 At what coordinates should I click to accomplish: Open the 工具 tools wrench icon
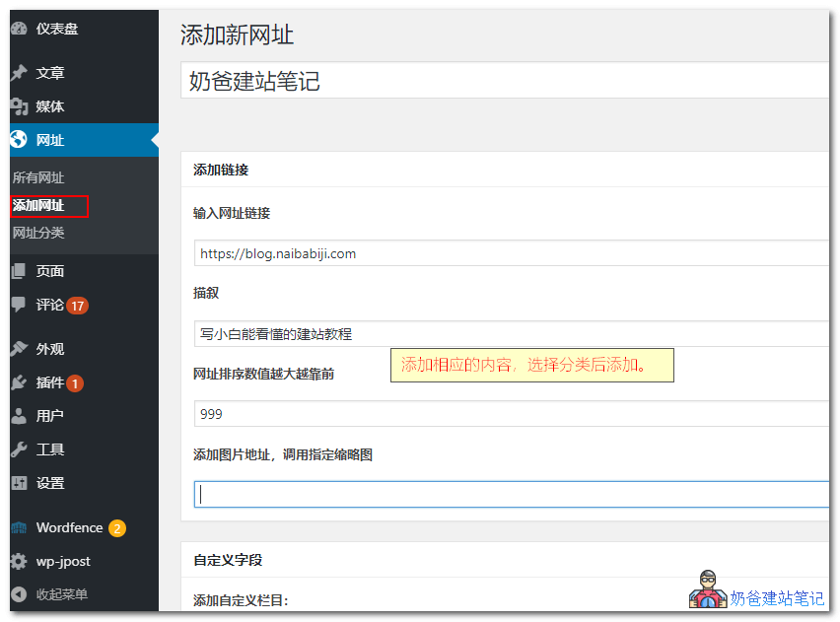point(22,449)
